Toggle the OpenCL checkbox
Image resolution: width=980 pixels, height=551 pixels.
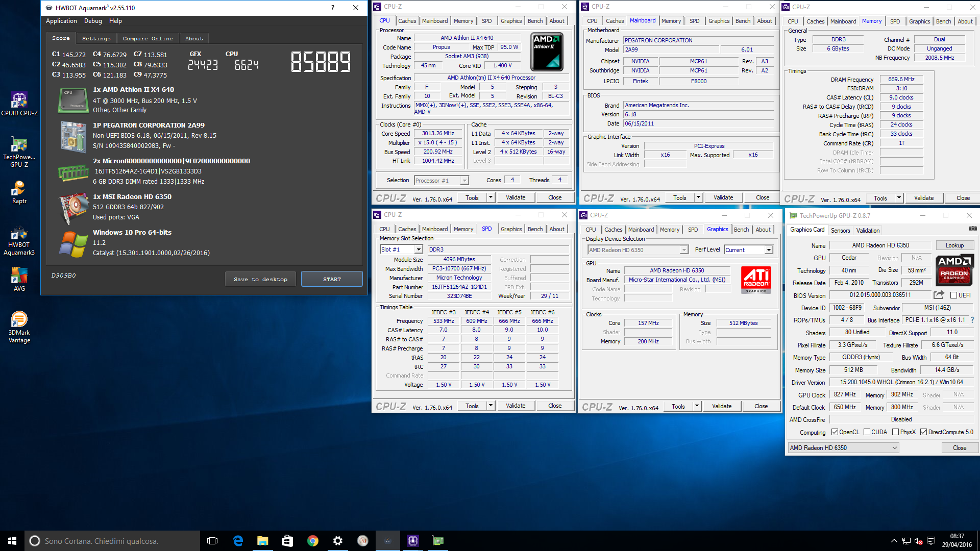click(835, 432)
